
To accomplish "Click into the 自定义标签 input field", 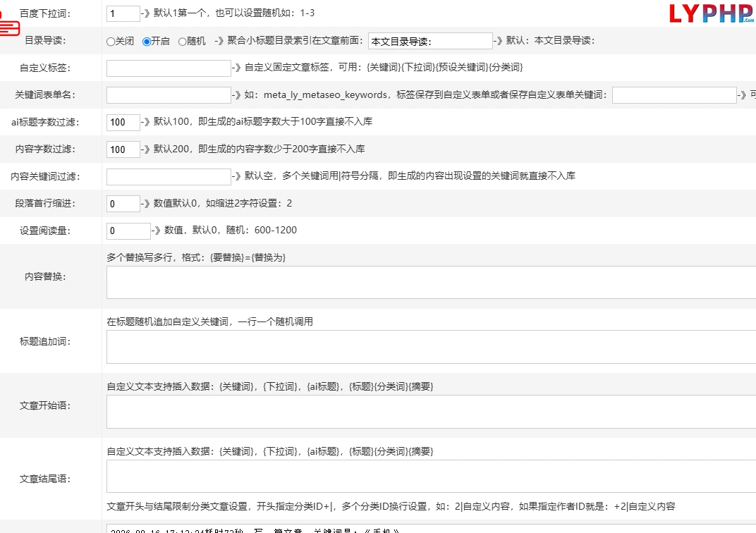I will [x=169, y=68].
